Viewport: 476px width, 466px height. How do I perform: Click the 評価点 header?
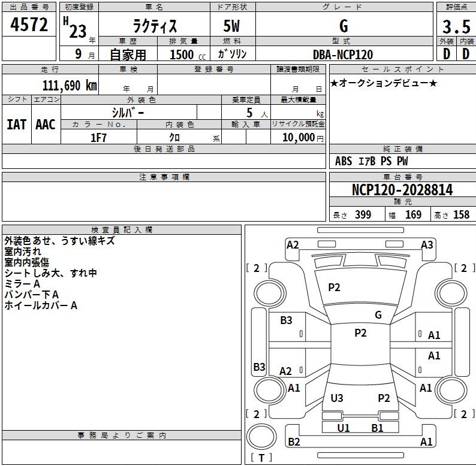pyautogui.click(x=456, y=7)
